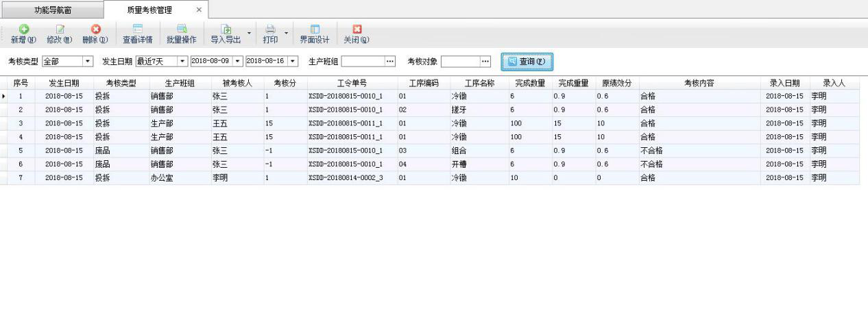Click the 关闭 (Close) toolbar icon

[x=357, y=29]
